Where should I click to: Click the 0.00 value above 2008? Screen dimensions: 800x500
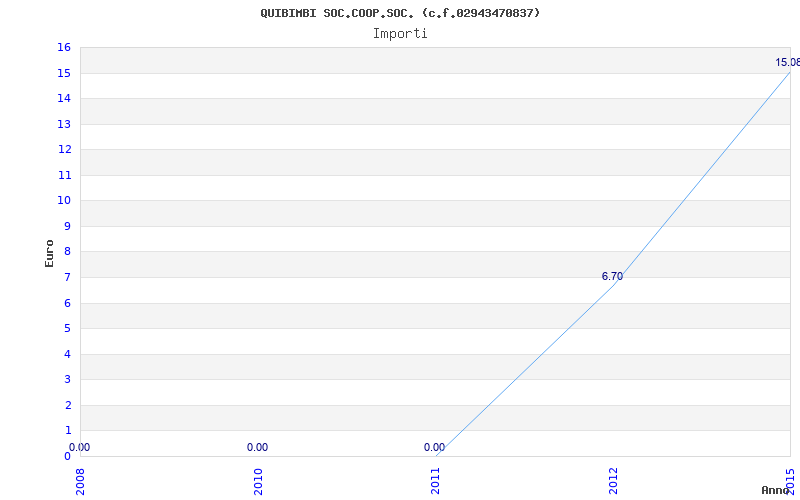(80, 447)
